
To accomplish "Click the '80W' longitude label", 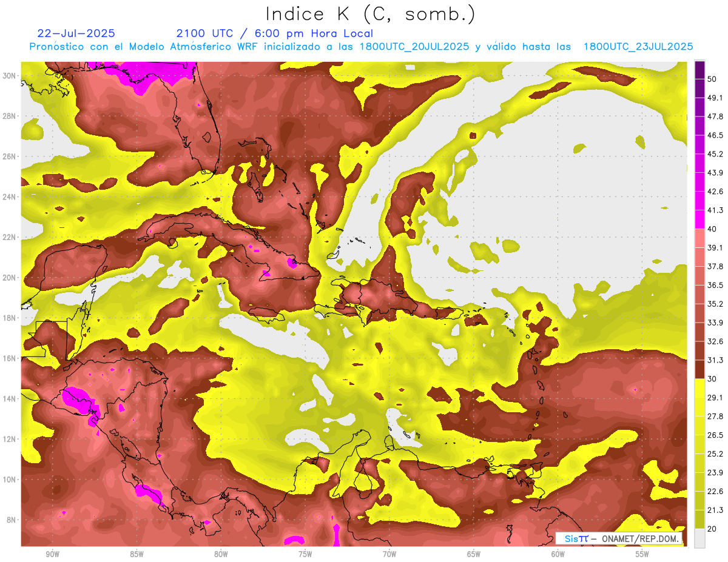I will pos(221,555).
